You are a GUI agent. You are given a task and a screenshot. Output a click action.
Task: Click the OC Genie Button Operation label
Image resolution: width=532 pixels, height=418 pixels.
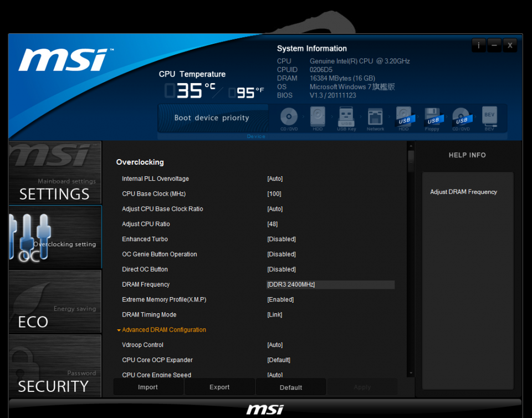tap(160, 254)
